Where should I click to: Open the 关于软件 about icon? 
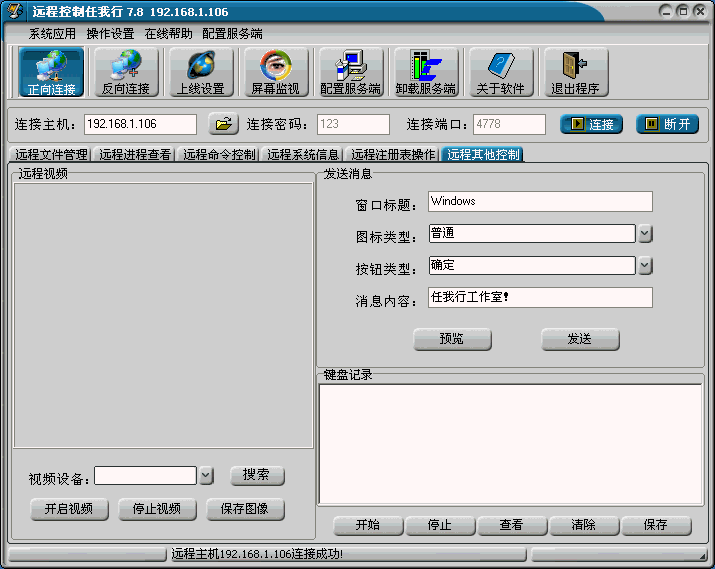point(501,73)
